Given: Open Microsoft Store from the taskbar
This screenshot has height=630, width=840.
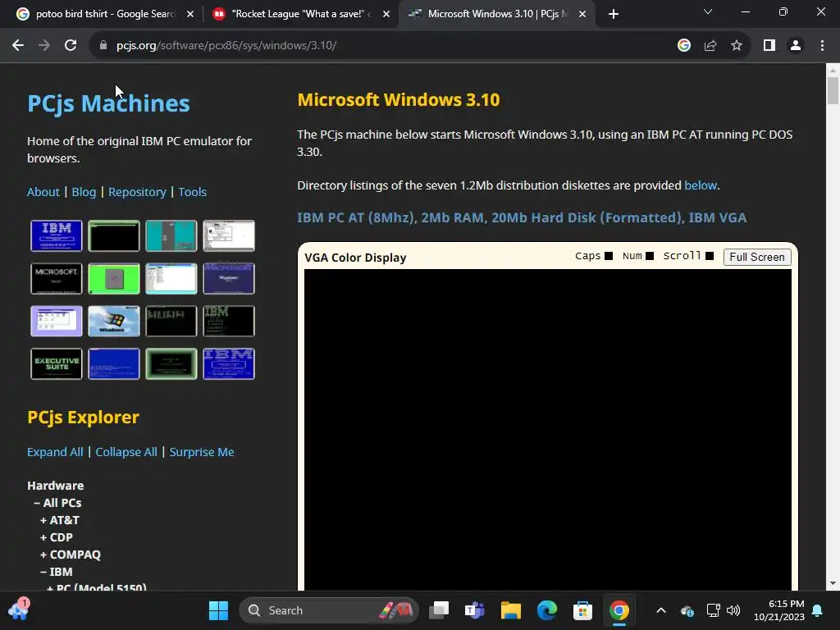Looking at the screenshot, I should [583, 610].
